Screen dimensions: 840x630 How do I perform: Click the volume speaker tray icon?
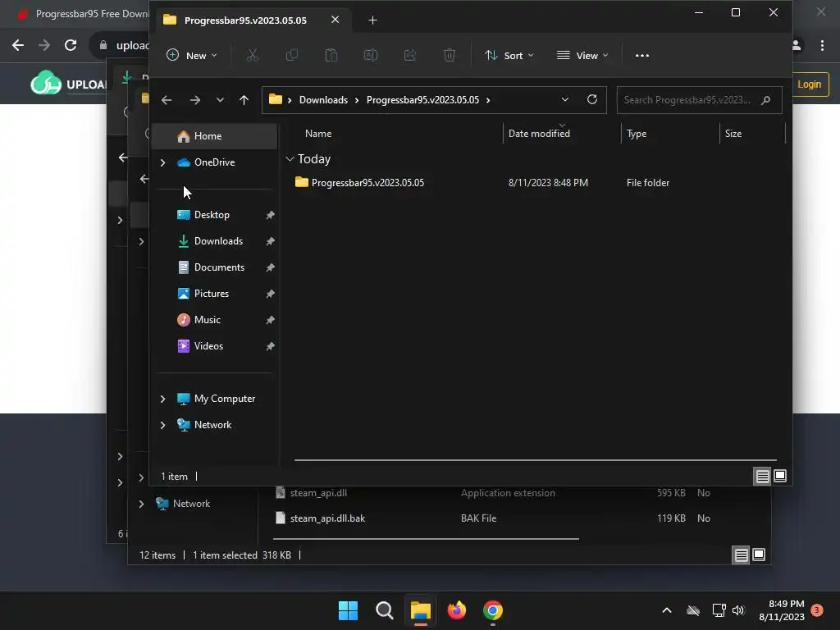click(x=738, y=610)
